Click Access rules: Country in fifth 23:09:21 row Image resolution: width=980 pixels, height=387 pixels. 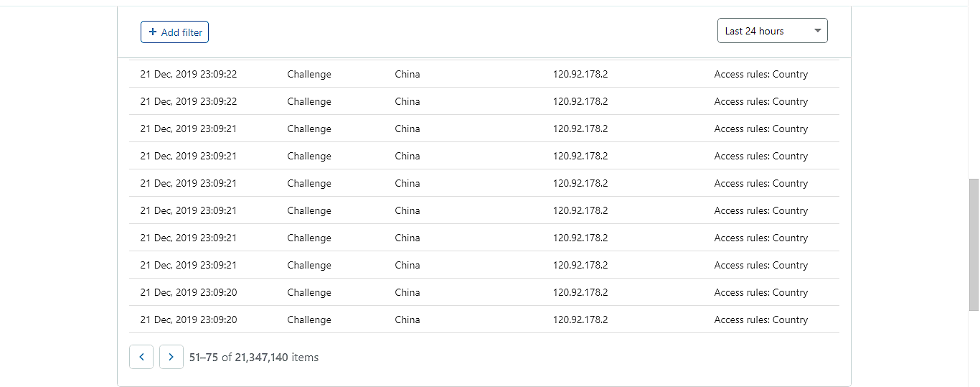(761, 238)
